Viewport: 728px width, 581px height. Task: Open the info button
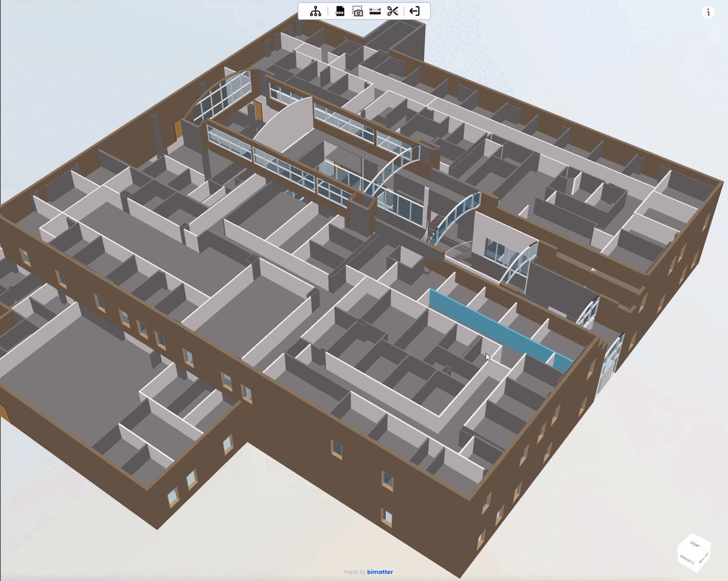point(708,12)
